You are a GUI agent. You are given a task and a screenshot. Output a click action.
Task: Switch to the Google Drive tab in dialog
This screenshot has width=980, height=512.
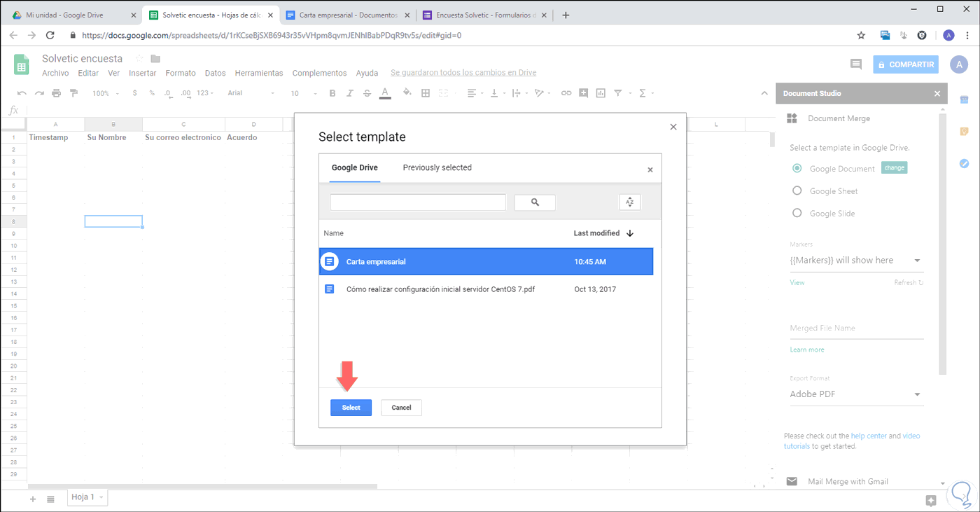[355, 168]
